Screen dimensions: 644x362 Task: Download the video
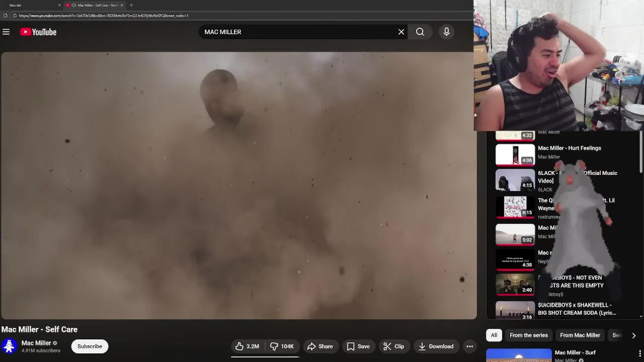pos(436,346)
